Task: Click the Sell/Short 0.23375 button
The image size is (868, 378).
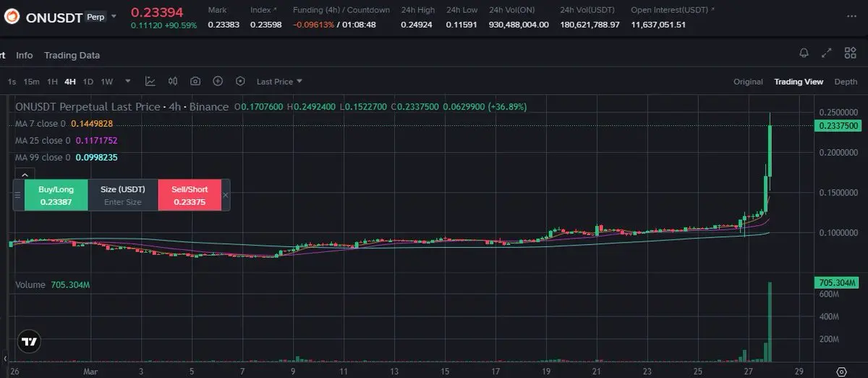Action: click(x=190, y=196)
